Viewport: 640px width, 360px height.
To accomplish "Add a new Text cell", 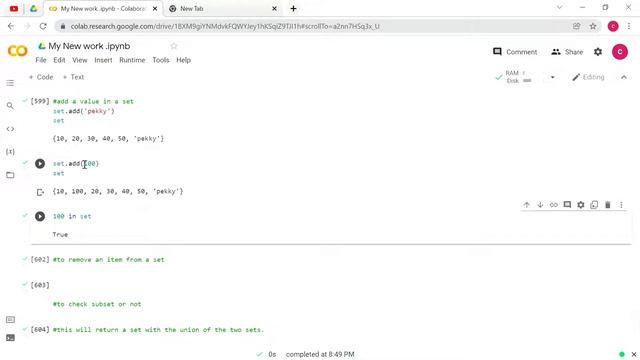I will [73, 77].
